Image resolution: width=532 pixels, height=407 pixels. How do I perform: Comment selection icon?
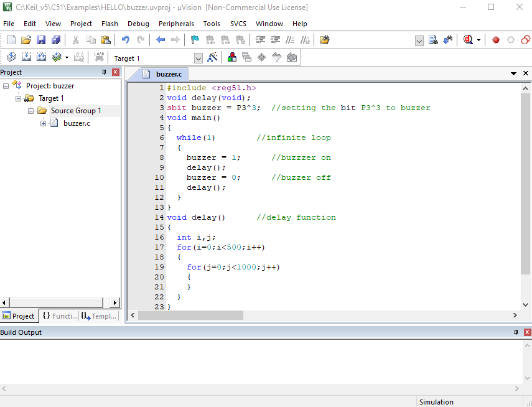290,40
